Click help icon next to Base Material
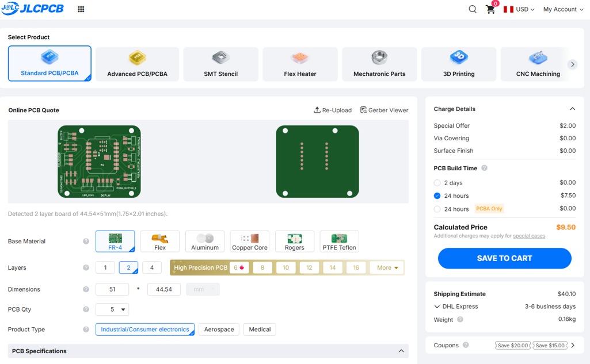 pyautogui.click(x=86, y=241)
